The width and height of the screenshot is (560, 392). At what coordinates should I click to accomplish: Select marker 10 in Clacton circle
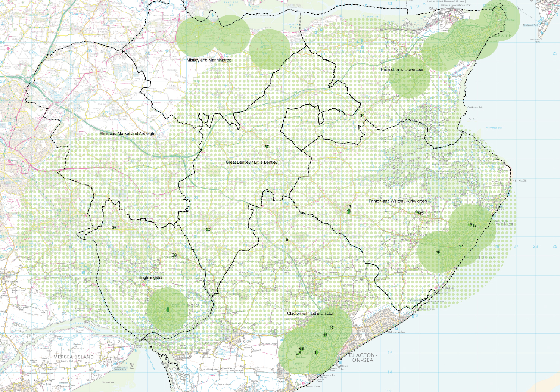click(x=316, y=352)
